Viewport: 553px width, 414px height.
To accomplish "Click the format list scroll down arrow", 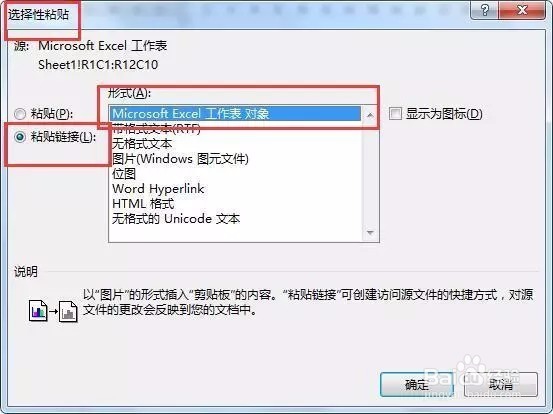I will coord(370,233).
